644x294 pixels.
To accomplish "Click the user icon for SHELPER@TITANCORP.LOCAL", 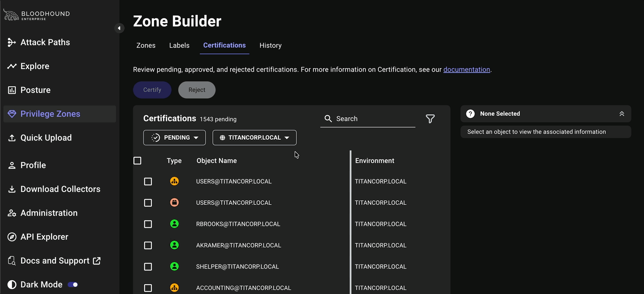I will pos(174,266).
